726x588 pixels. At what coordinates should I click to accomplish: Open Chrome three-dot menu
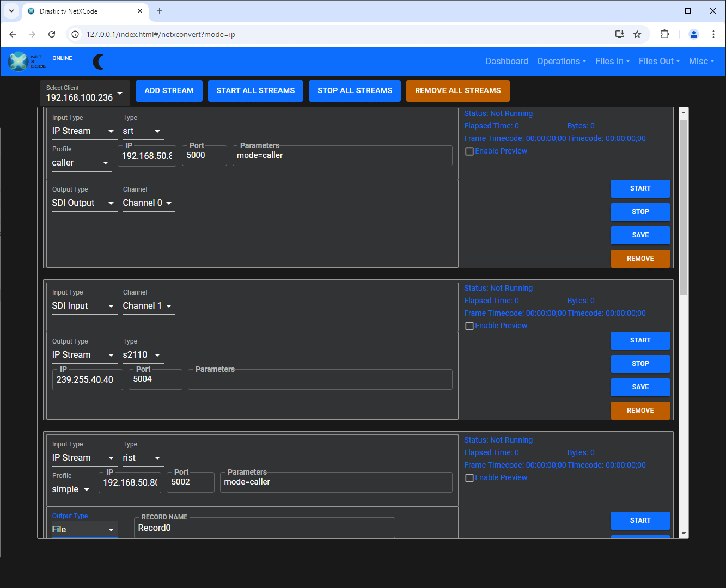tap(713, 34)
